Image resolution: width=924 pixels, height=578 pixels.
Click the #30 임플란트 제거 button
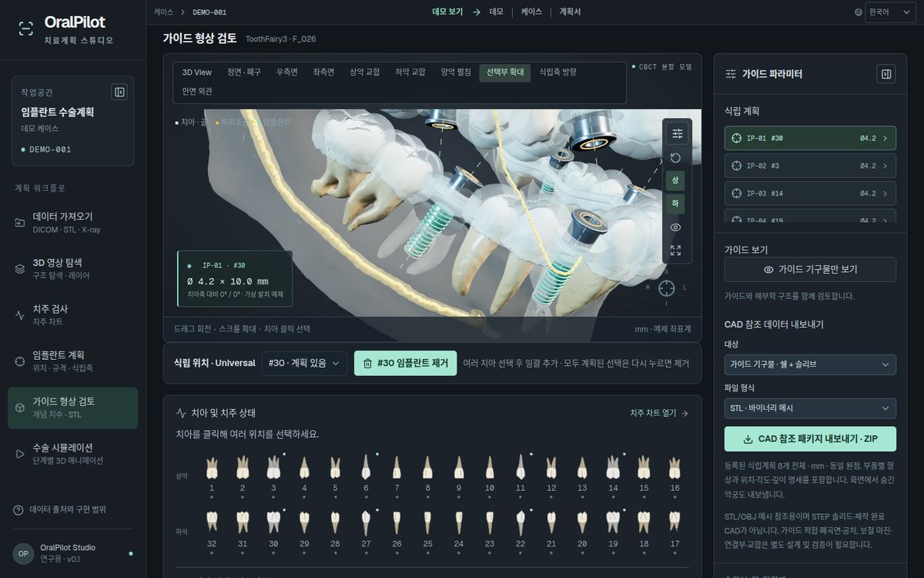click(405, 364)
